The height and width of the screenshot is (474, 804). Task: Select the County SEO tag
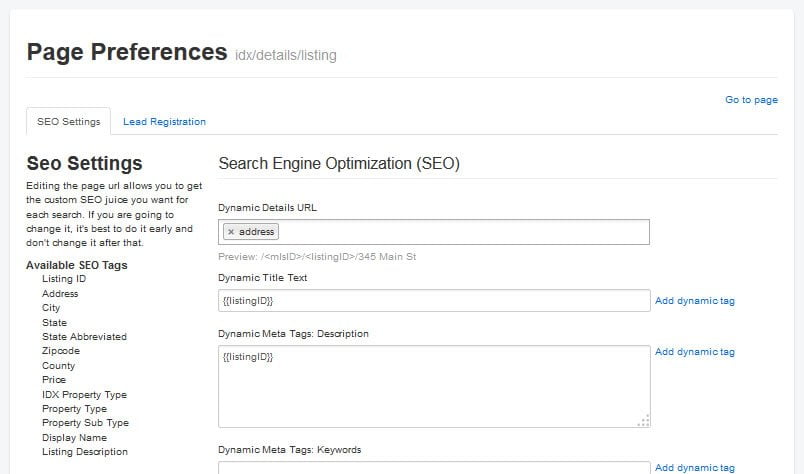click(58, 366)
